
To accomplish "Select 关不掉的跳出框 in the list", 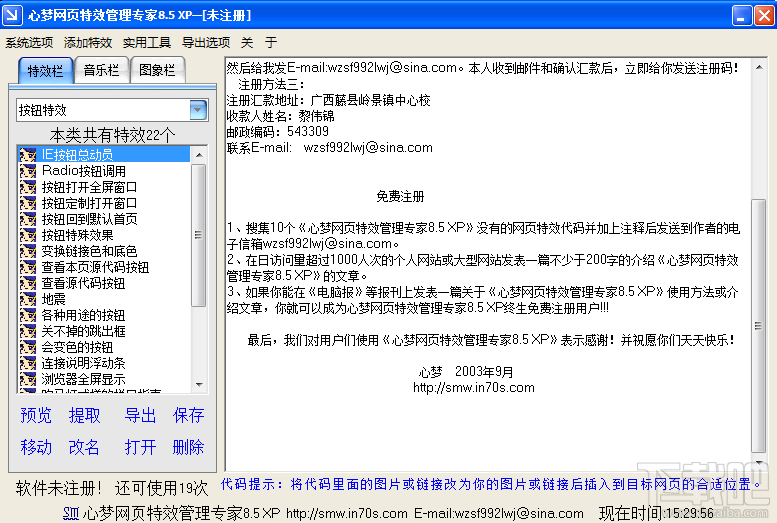I will (104, 331).
